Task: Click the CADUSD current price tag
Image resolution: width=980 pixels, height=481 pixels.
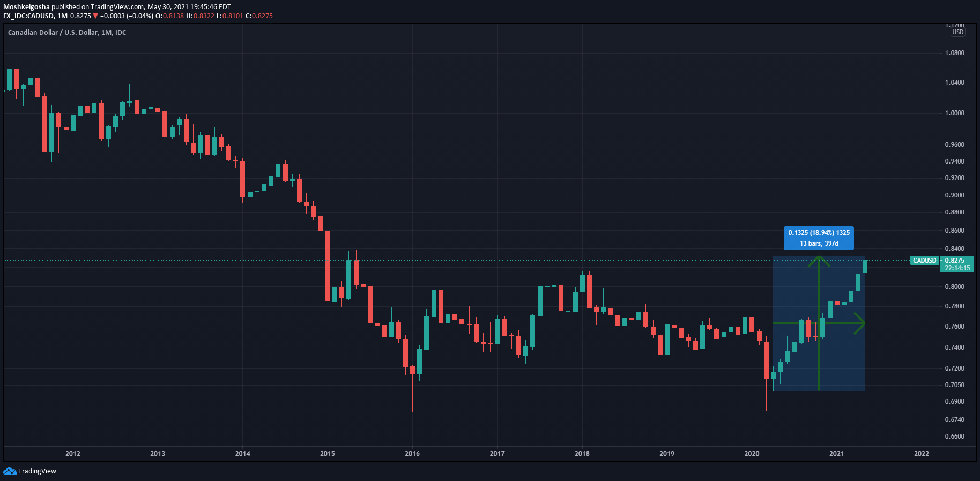Action: click(924, 261)
